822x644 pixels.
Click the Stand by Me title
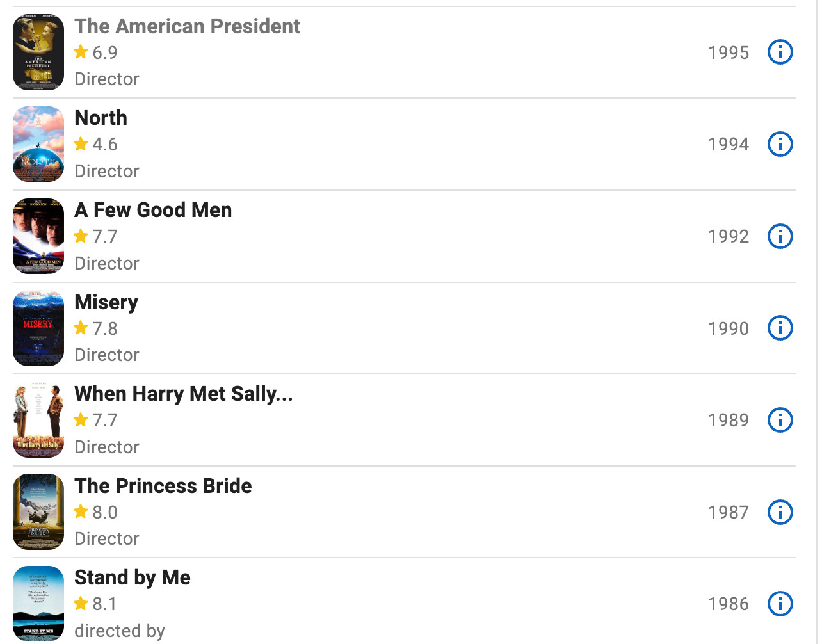coord(133,577)
